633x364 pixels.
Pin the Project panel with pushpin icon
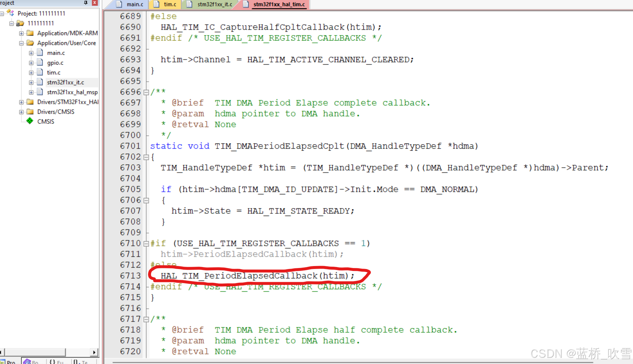tap(86, 3)
